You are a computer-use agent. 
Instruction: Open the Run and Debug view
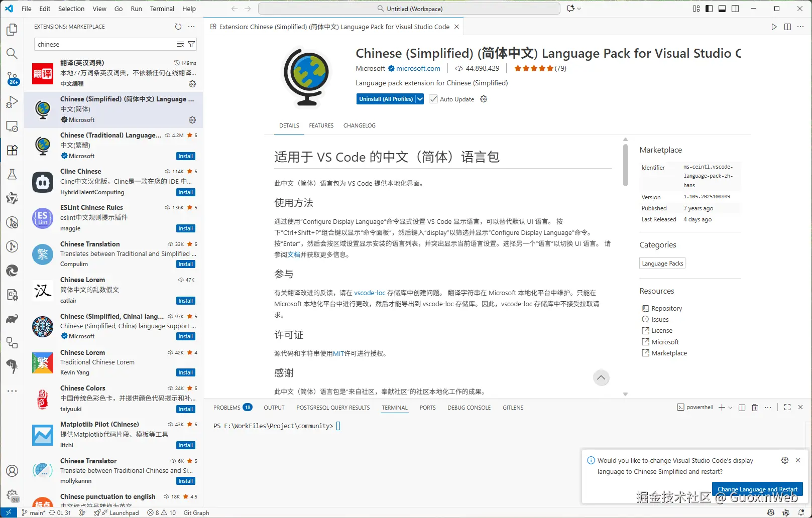pos(12,102)
